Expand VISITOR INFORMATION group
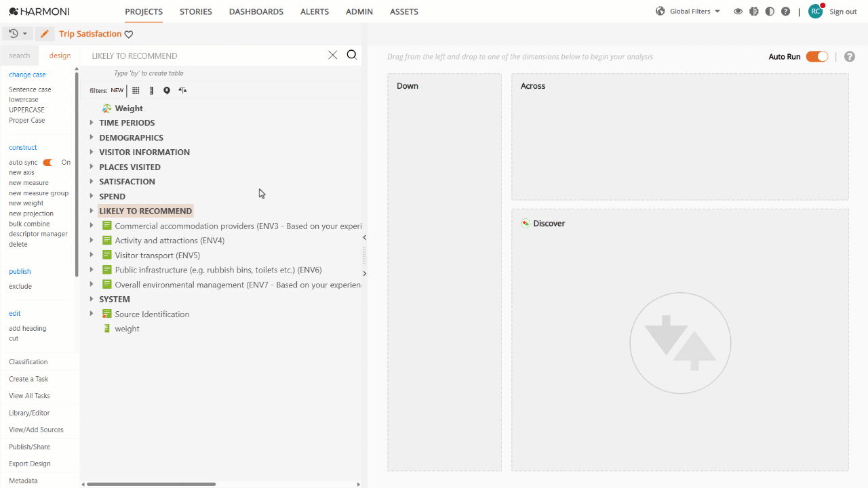This screenshot has width=868, height=488. (x=92, y=152)
